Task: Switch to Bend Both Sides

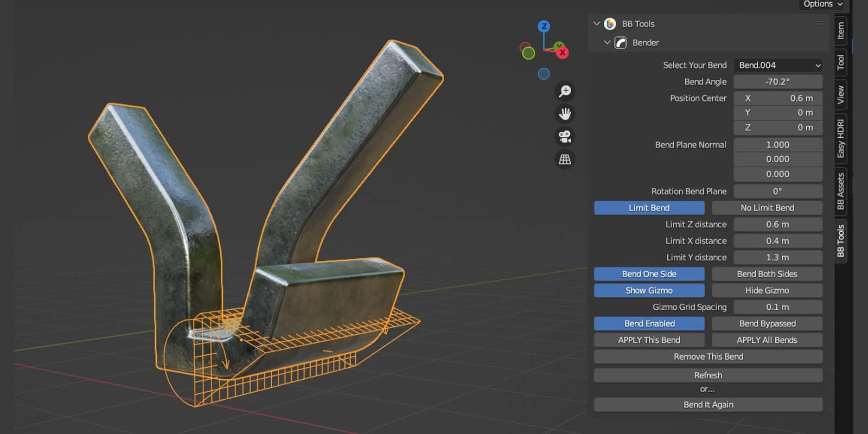Action: tap(767, 274)
